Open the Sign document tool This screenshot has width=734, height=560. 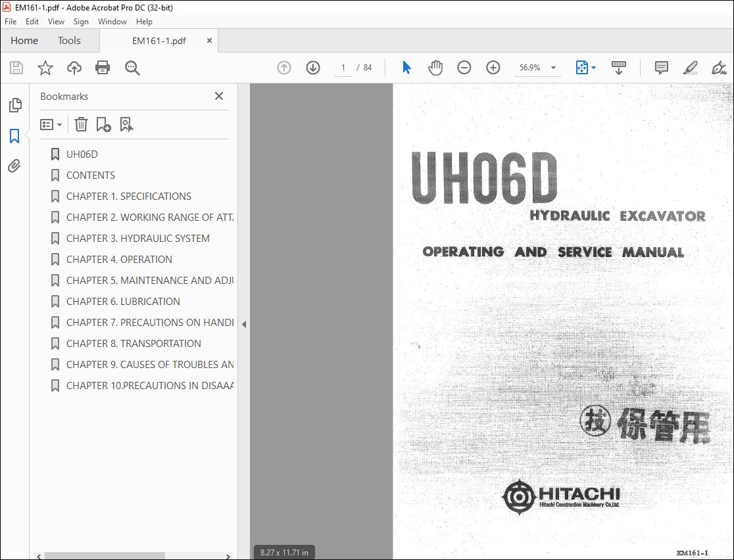pyautogui.click(x=719, y=68)
